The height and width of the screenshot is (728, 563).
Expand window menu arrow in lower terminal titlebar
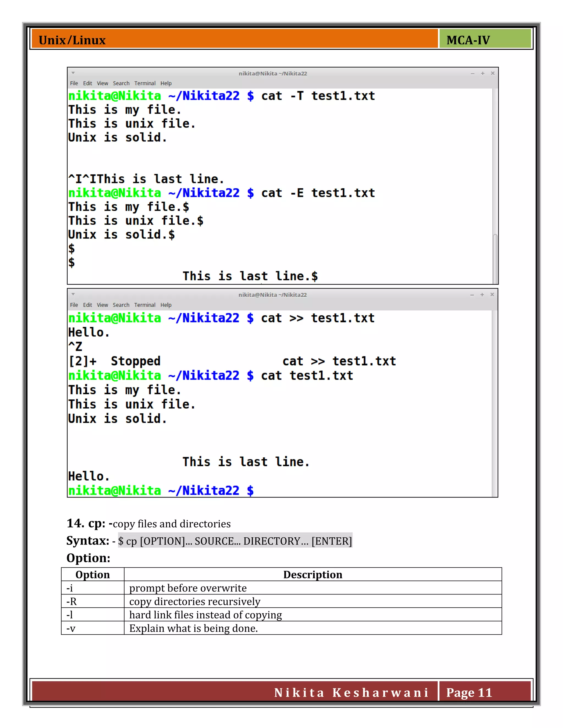(x=73, y=294)
